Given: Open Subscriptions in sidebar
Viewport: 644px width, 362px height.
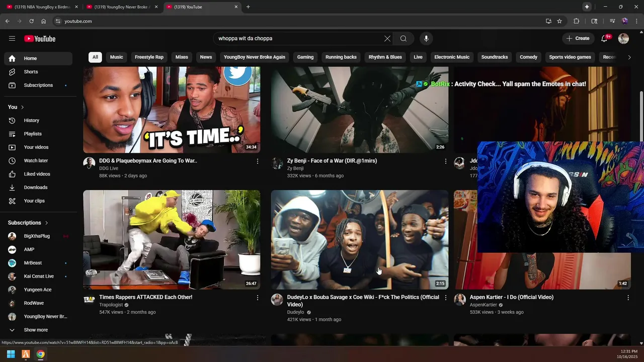Looking at the screenshot, I should click(38, 85).
